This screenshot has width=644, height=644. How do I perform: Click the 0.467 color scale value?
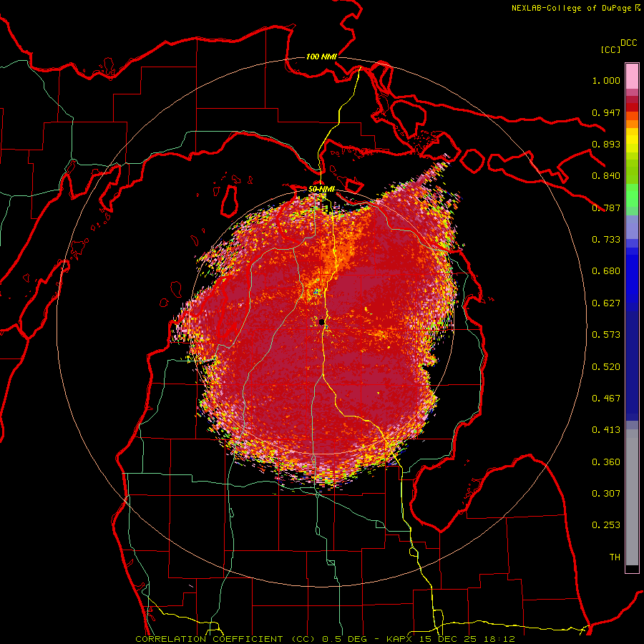point(606,399)
